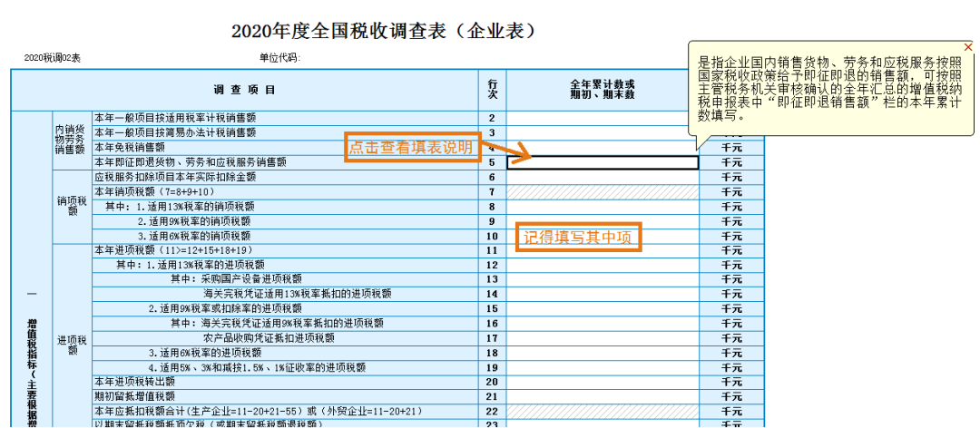This screenshot has height=428, width=980.
Task: Click '海关完税凭证适用13%税率抵扣的进项税额' label
Action: [x=298, y=295]
